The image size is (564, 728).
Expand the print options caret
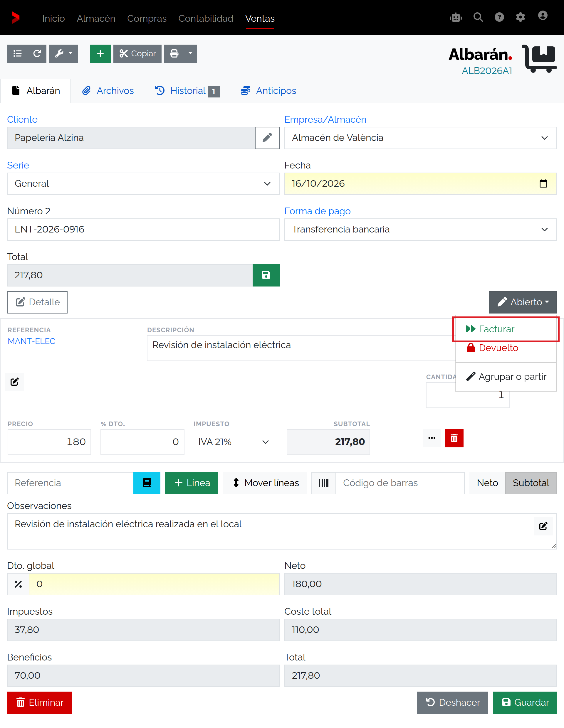click(190, 53)
